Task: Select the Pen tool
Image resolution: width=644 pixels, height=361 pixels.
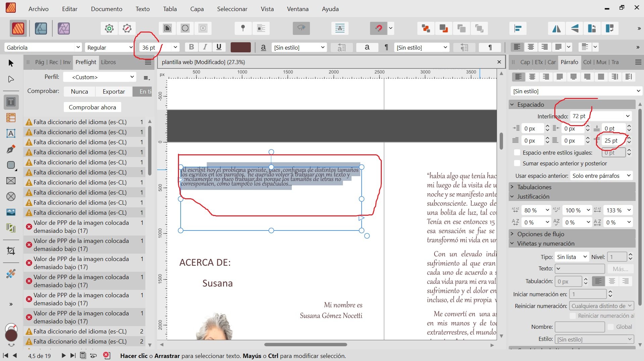Action: click(11, 149)
